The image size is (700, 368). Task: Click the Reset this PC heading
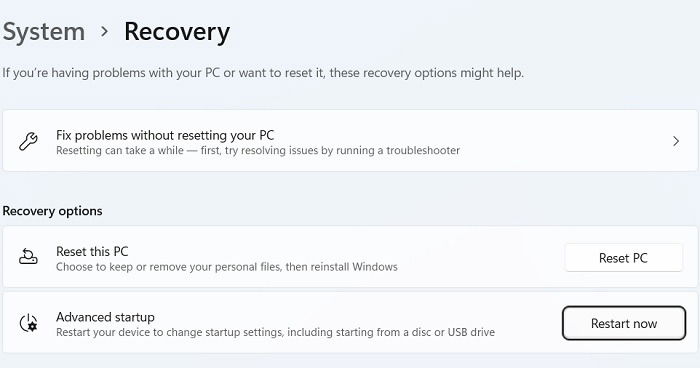tap(92, 251)
